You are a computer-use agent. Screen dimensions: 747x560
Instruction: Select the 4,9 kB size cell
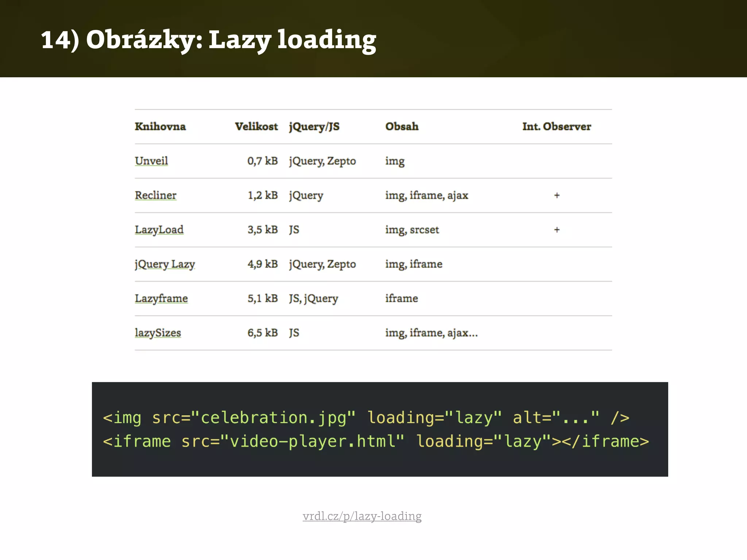point(263,264)
